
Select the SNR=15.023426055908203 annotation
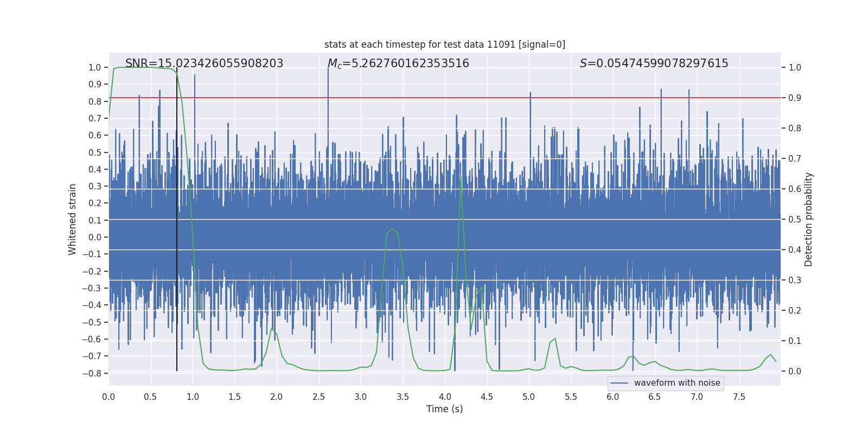[205, 63]
